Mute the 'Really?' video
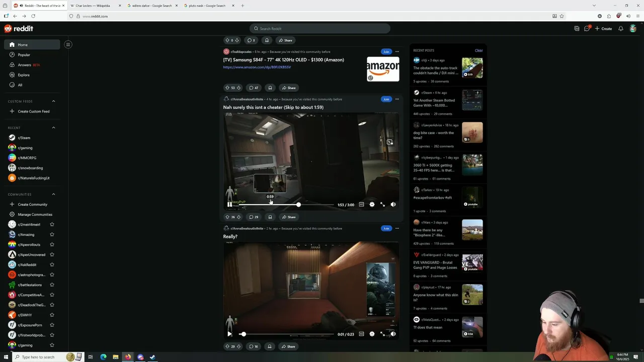 393,334
